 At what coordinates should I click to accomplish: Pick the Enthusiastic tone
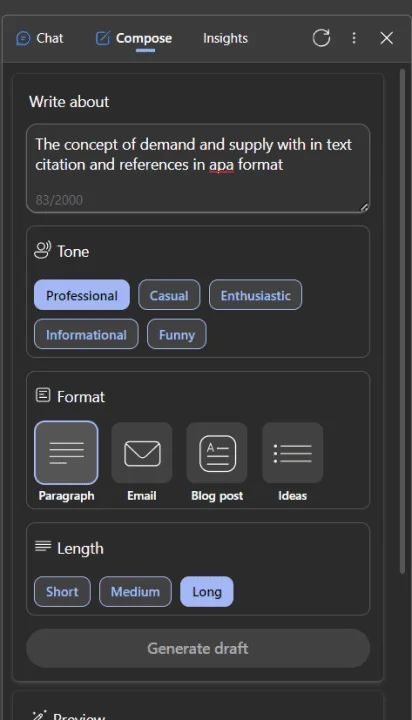click(255, 295)
